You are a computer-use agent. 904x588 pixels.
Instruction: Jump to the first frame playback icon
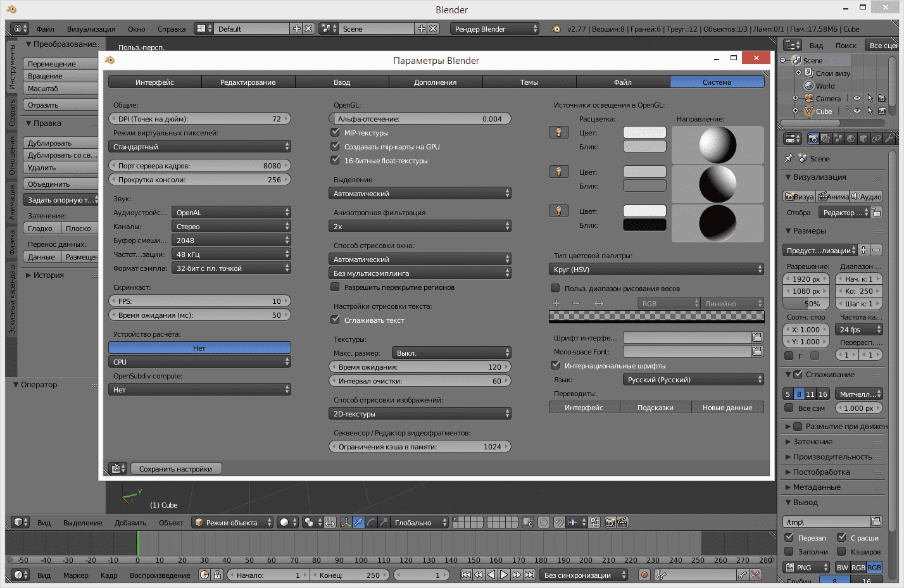[x=466, y=575]
